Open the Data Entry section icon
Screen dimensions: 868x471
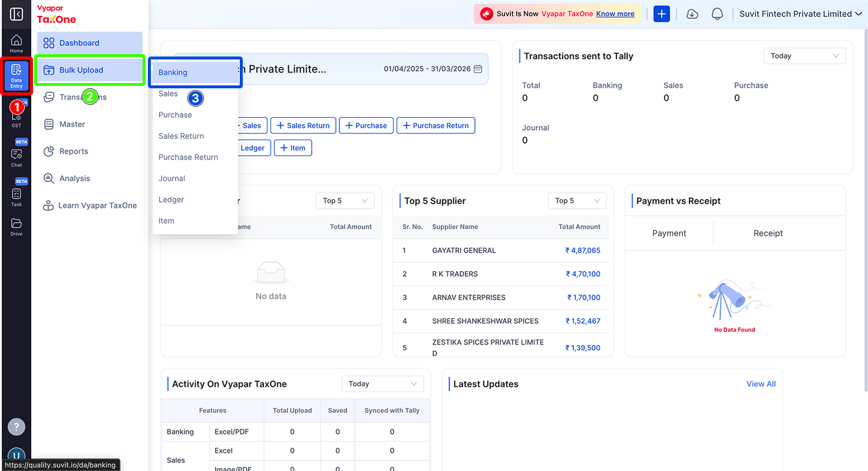point(16,77)
